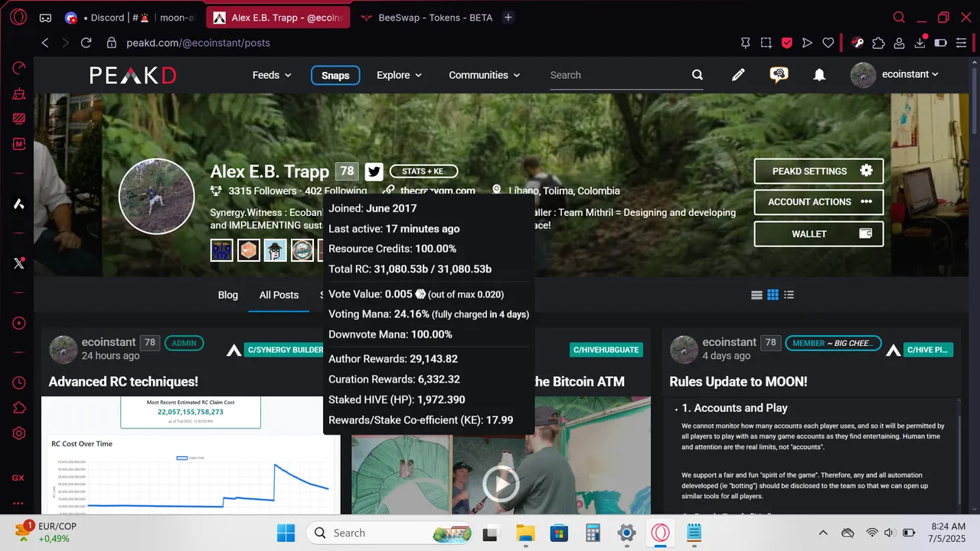Screen dimensions: 980x551
Task: Open the sidebar settings gear
Action: click(19, 434)
